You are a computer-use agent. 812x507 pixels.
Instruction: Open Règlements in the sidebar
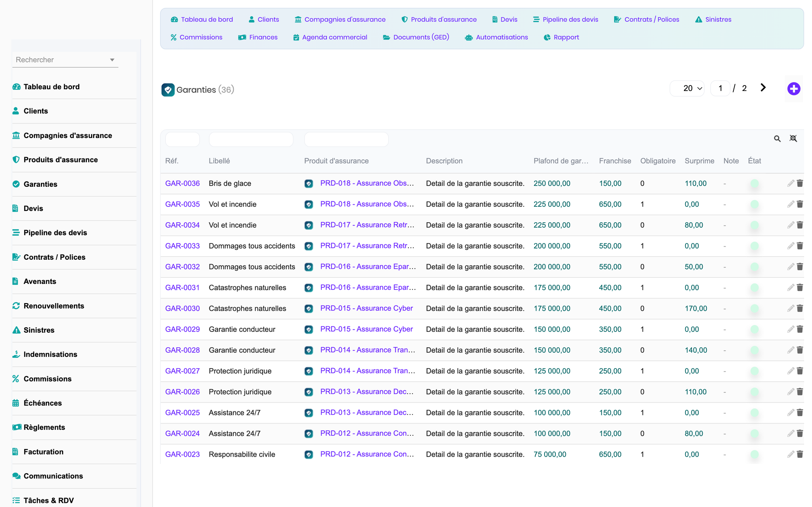point(44,427)
